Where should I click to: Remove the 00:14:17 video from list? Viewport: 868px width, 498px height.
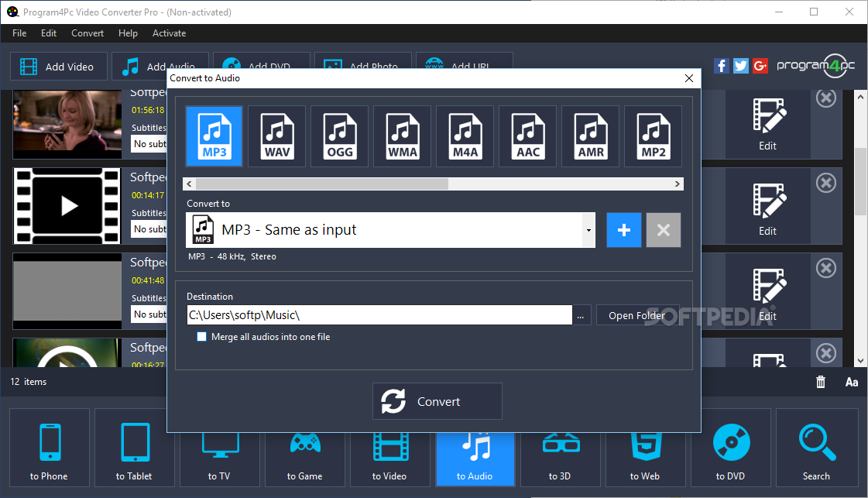(826, 183)
